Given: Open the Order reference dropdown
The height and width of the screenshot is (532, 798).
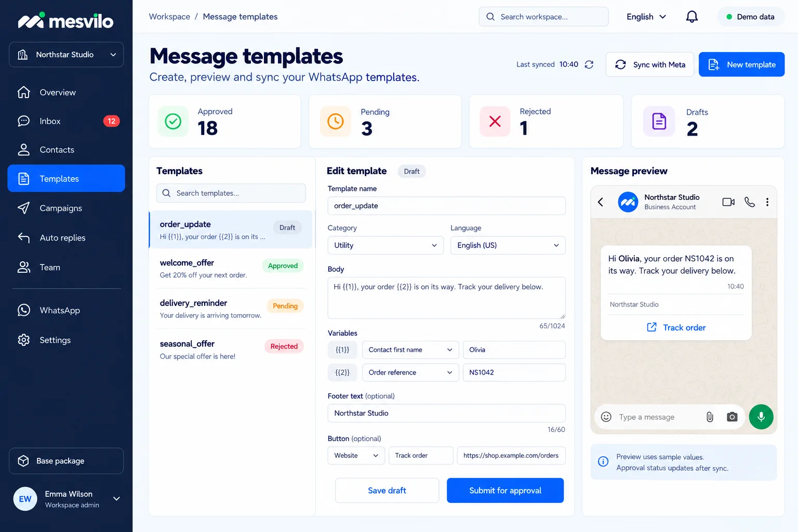Looking at the screenshot, I should tap(410, 373).
